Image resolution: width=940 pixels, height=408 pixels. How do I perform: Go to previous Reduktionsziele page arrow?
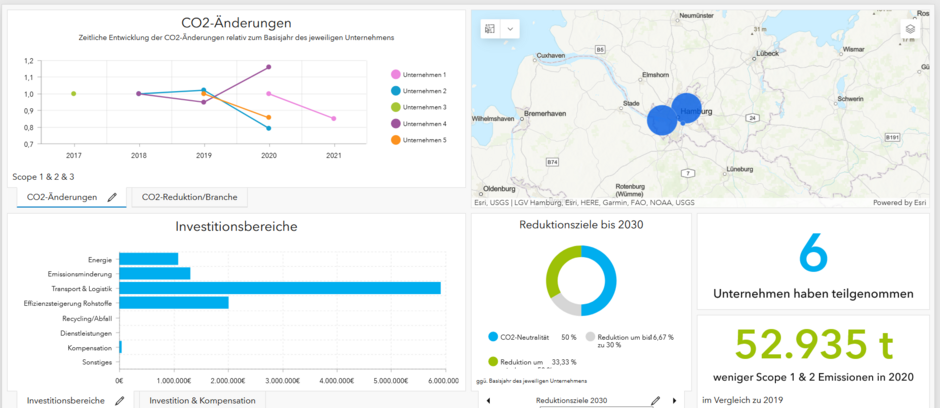coord(488,400)
